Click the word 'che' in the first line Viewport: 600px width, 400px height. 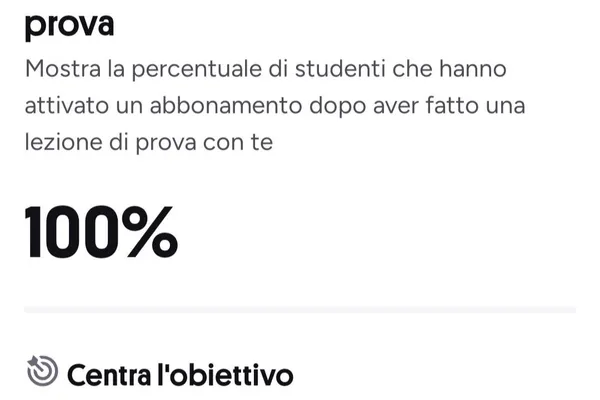click(x=412, y=69)
